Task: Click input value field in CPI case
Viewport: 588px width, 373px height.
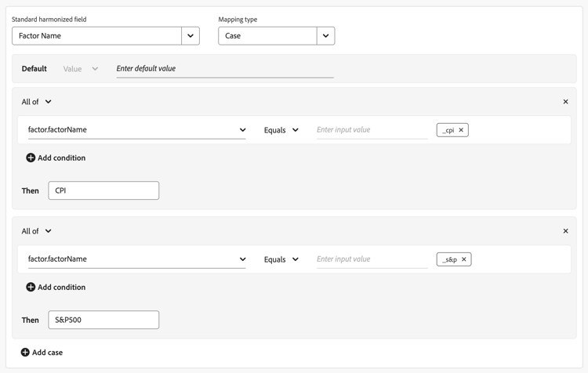Action: point(372,130)
